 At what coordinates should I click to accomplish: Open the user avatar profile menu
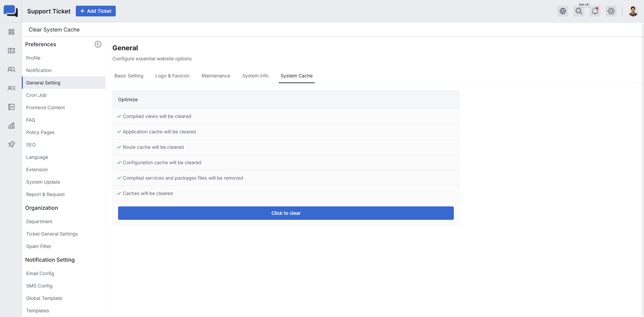pyautogui.click(x=633, y=11)
